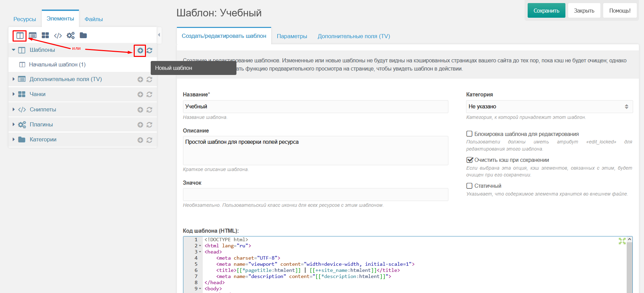644x293 pixels.
Task: Refresh the Шаблоны list
Action: [x=149, y=50]
